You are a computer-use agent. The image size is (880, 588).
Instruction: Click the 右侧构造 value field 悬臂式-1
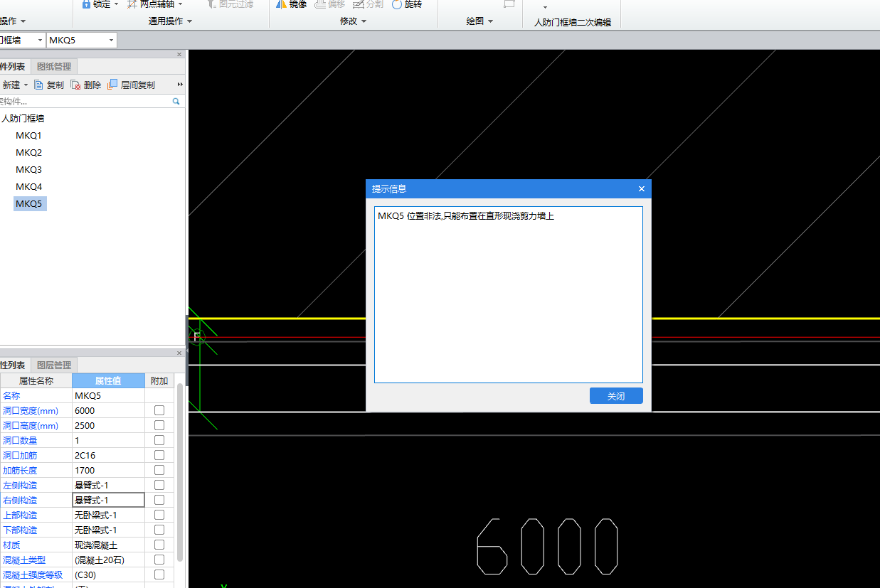tap(109, 500)
